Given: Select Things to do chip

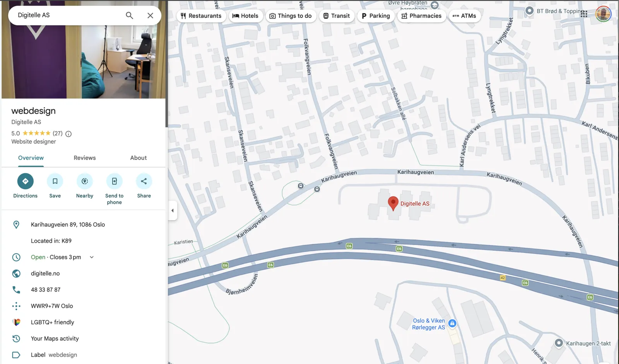Looking at the screenshot, I should tap(291, 16).
